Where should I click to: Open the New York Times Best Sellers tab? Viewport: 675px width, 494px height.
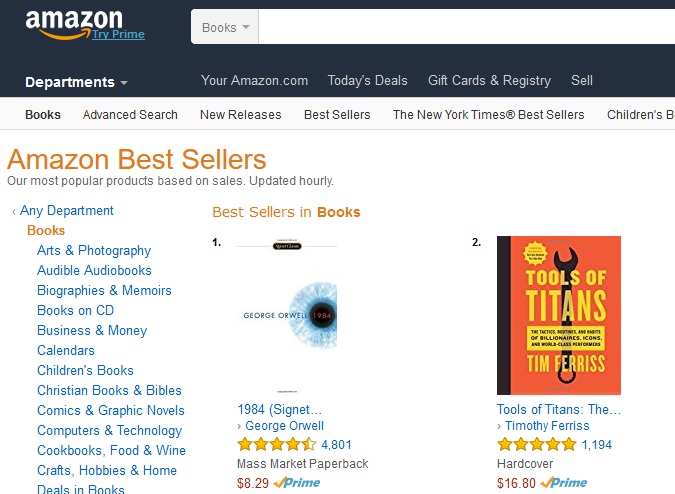[488, 114]
